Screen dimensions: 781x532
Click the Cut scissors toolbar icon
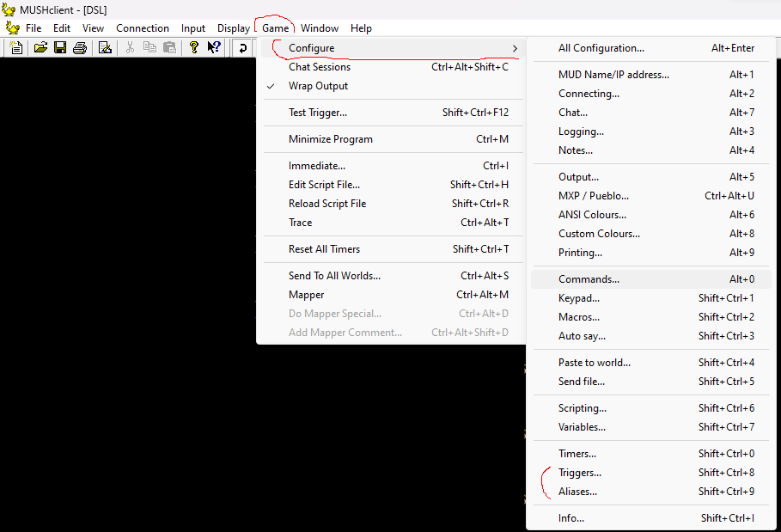[x=130, y=48]
